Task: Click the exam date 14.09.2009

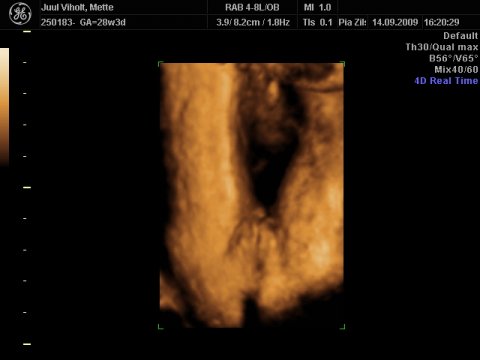Action: pos(395,22)
